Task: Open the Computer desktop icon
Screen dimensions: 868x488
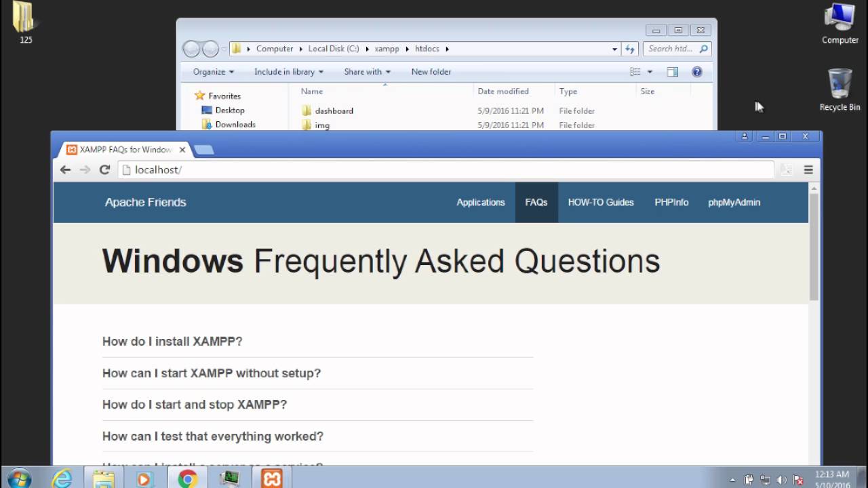Action: (x=840, y=22)
